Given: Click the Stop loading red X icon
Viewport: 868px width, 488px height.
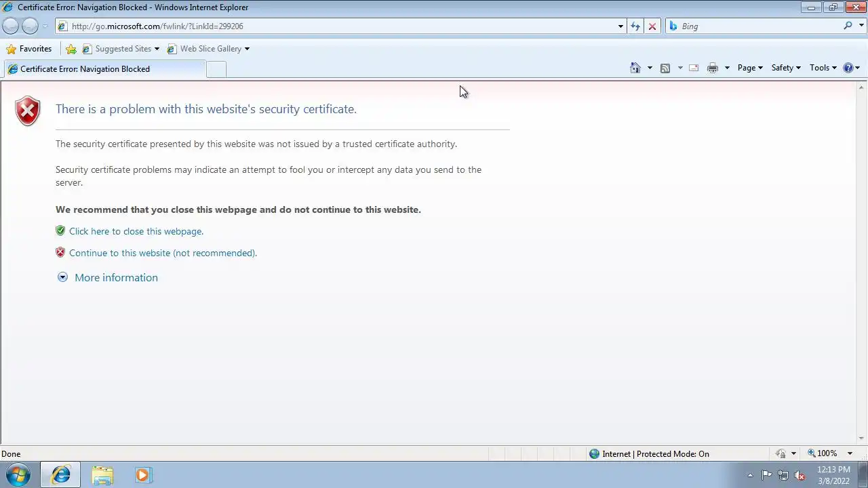Looking at the screenshot, I should coord(652,26).
